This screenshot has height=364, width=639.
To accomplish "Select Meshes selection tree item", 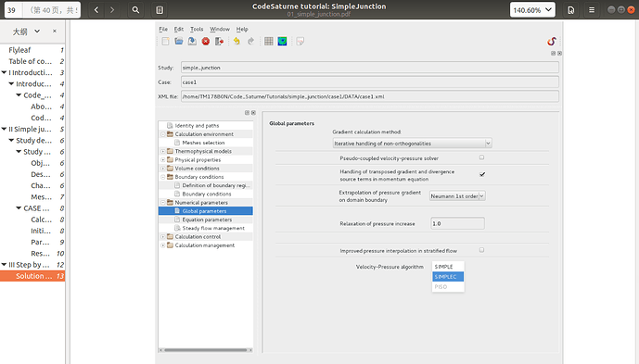I will (203, 143).
